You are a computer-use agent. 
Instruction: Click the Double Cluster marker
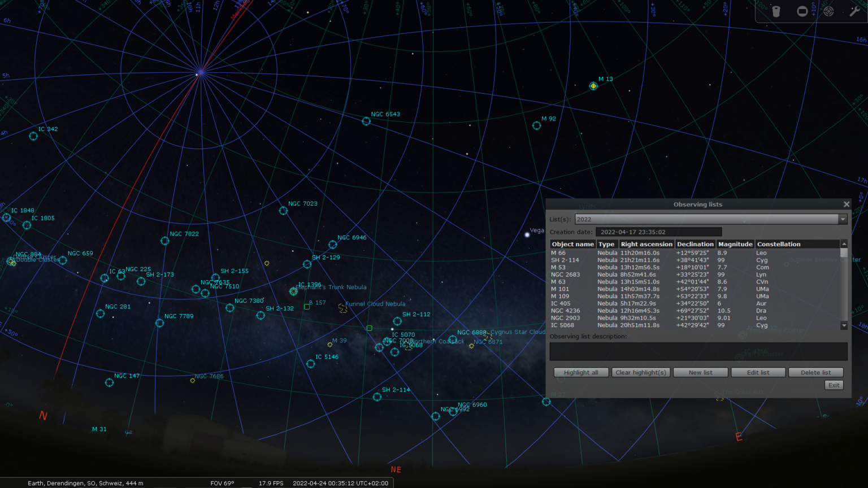click(x=11, y=262)
